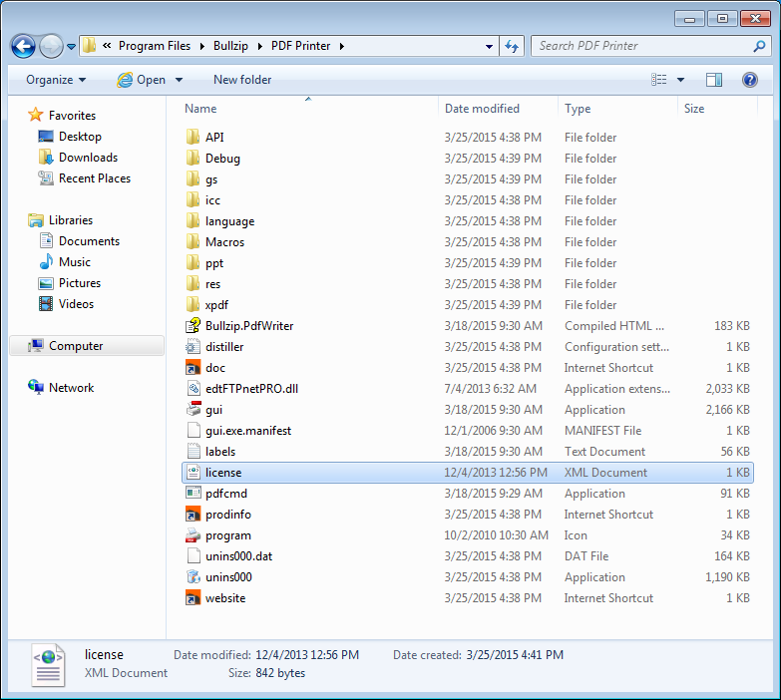Click the Back navigation arrow
The height and width of the screenshot is (700, 781).
coord(23,46)
